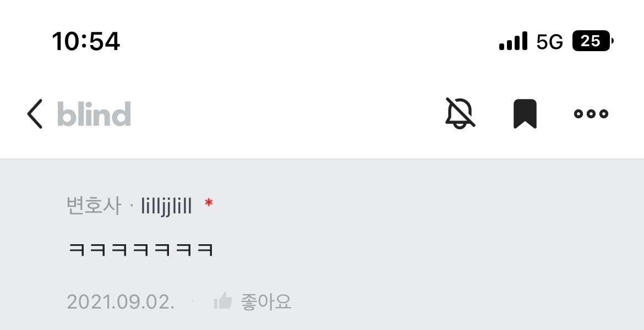Open the profile of user lilljjlill

coord(166,206)
